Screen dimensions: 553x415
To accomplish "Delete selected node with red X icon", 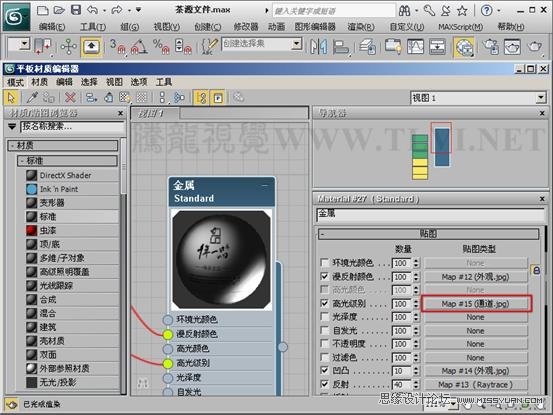I will pos(70,97).
